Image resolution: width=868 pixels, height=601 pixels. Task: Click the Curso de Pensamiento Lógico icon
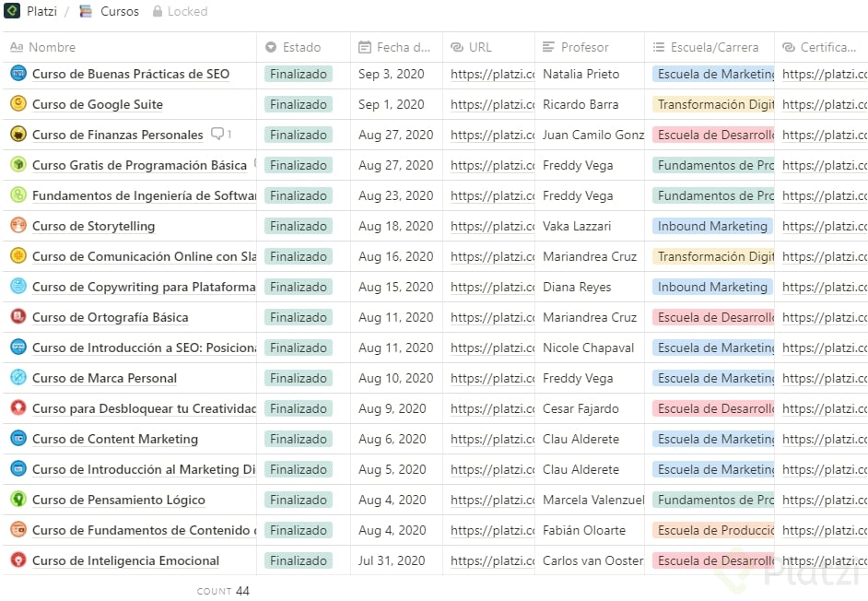click(x=18, y=500)
